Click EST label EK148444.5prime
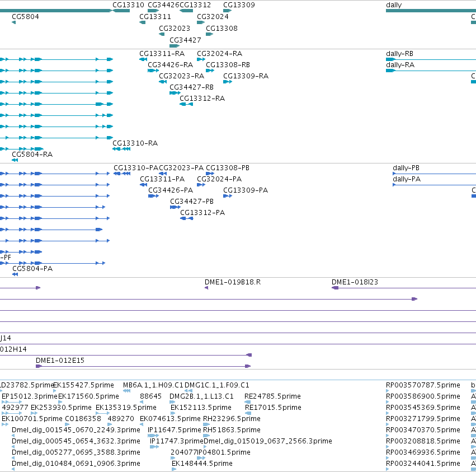This screenshot has width=476, height=472. (202, 464)
